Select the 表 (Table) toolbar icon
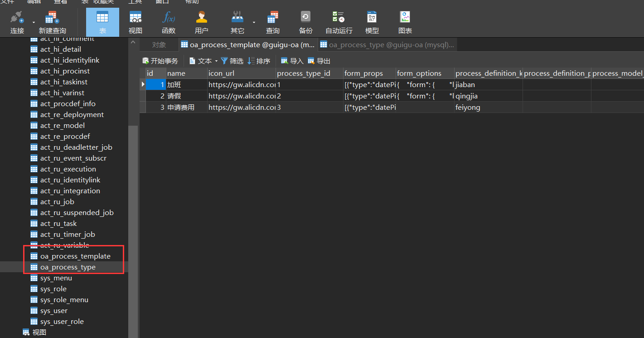The width and height of the screenshot is (644, 338). tap(102, 22)
